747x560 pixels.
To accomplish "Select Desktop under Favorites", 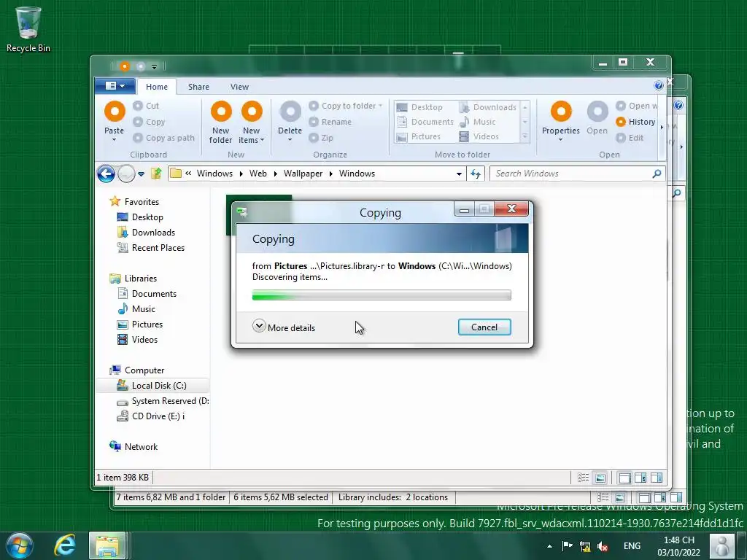I will 147,217.
